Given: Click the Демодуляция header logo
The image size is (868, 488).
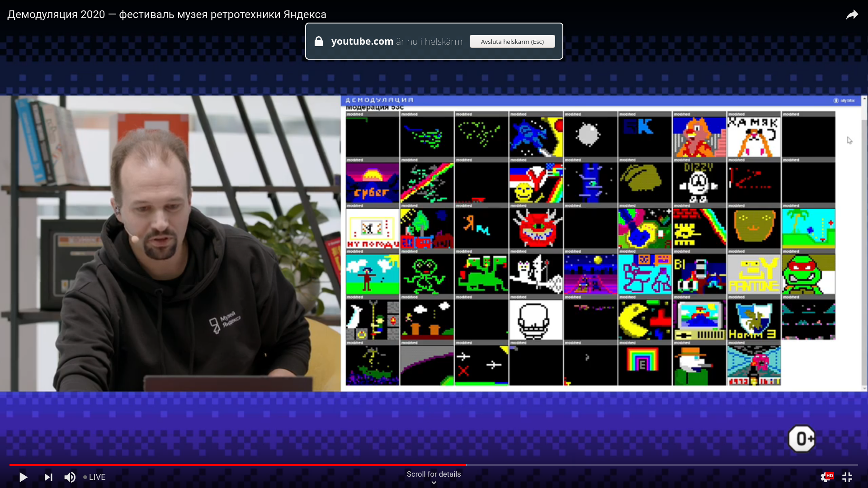Looking at the screenshot, I should [379, 100].
